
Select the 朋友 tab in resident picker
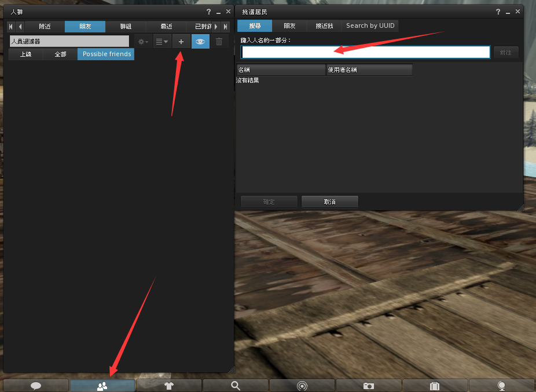[289, 25]
